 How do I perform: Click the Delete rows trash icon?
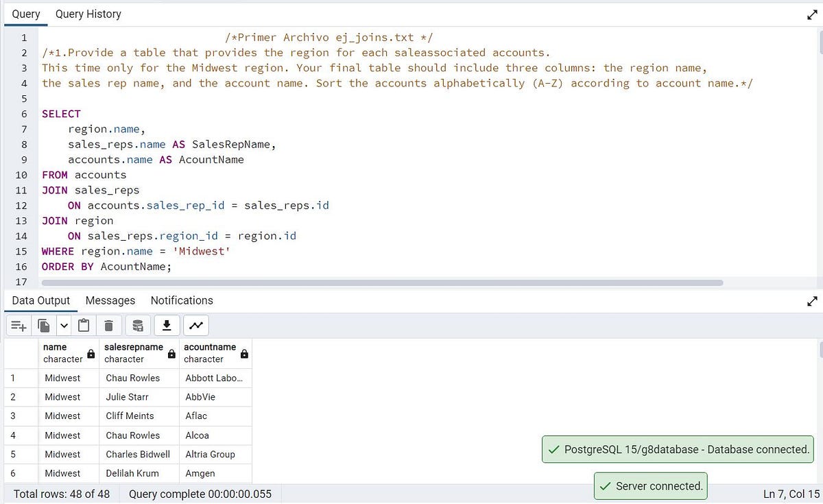pos(109,325)
